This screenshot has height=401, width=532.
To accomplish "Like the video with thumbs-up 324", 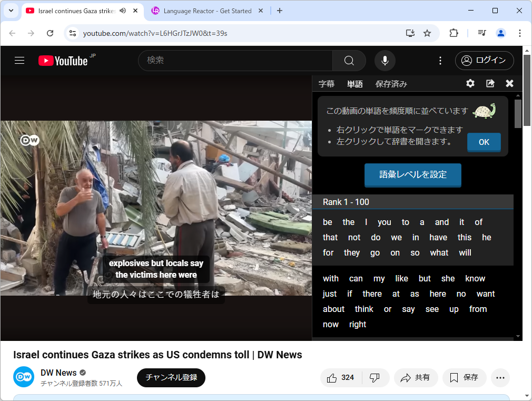I will pyautogui.click(x=341, y=378).
